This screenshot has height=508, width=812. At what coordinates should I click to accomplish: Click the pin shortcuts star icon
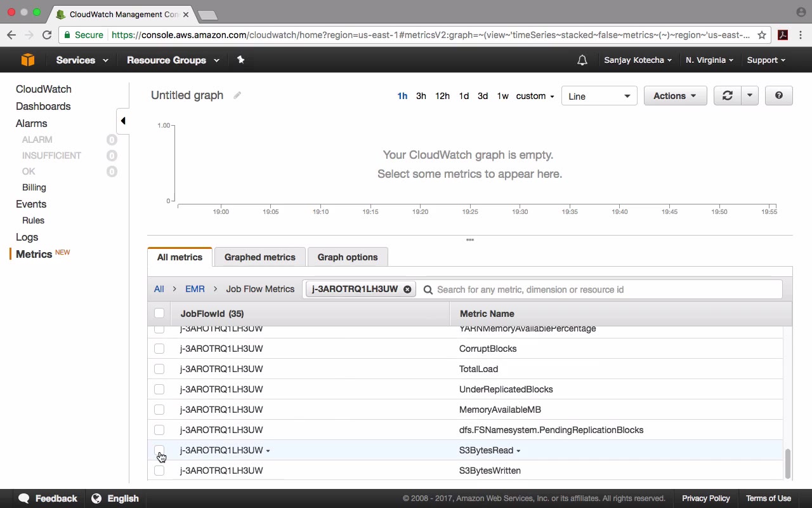[240, 60]
